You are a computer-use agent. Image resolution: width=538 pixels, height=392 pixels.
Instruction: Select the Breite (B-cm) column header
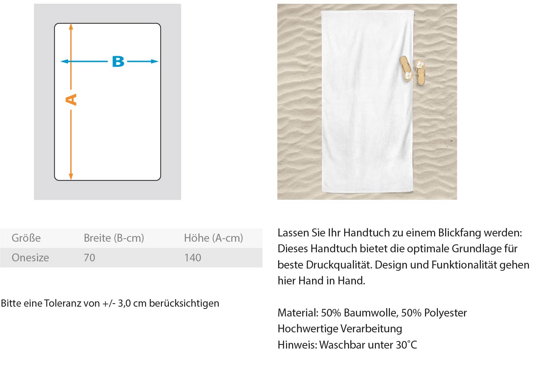114,238
